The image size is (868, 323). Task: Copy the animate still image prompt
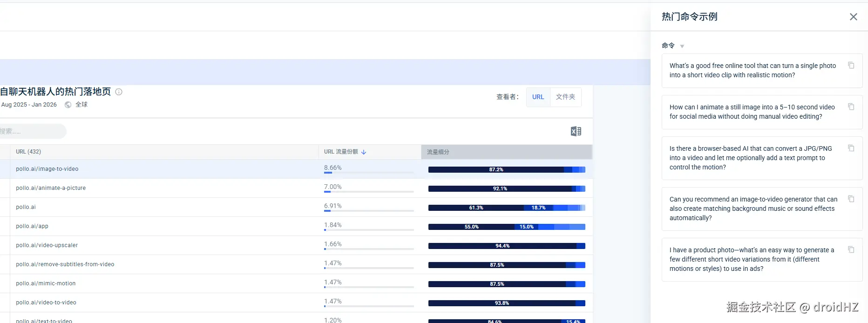pos(851,107)
